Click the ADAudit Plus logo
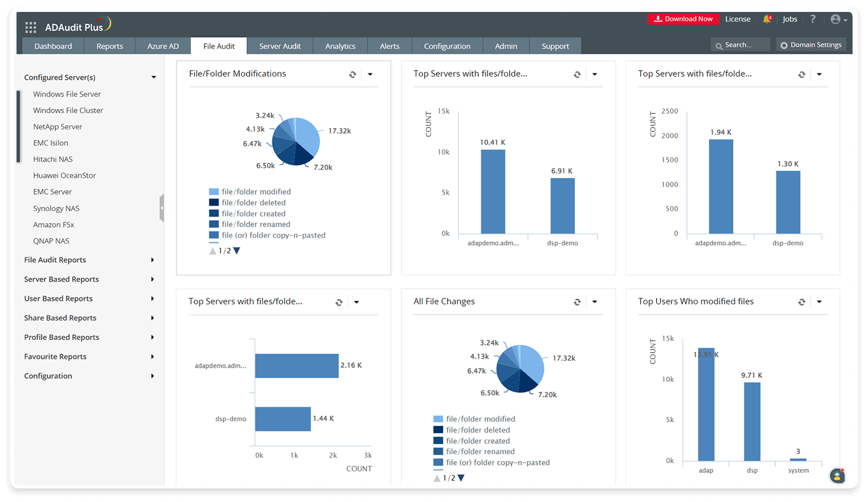Screen dimensions: 868x502 [x=78, y=25]
